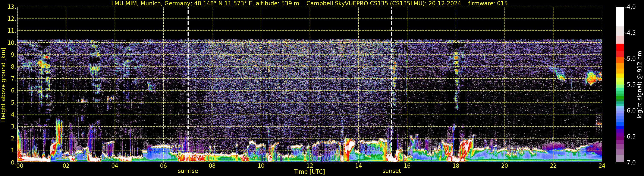Pick the grey-purple segment at the colorbar bottom
This screenshot has width=644, height=176.
point(620,158)
